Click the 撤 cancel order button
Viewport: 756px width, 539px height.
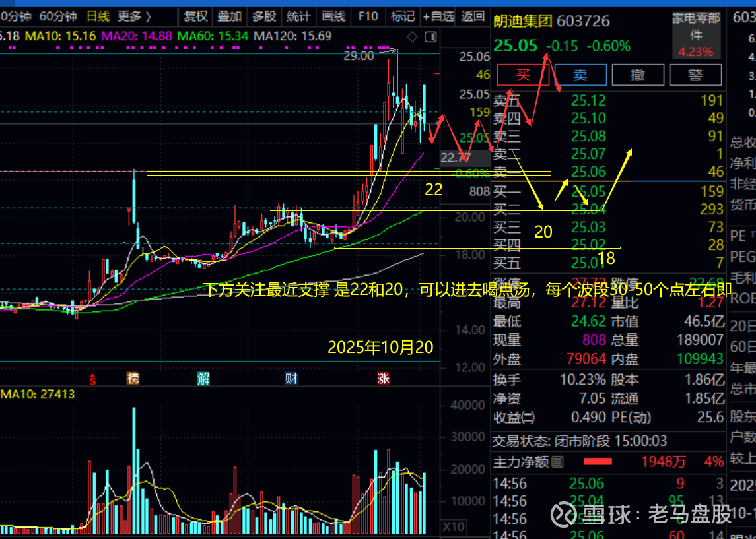[x=638, y=75]
